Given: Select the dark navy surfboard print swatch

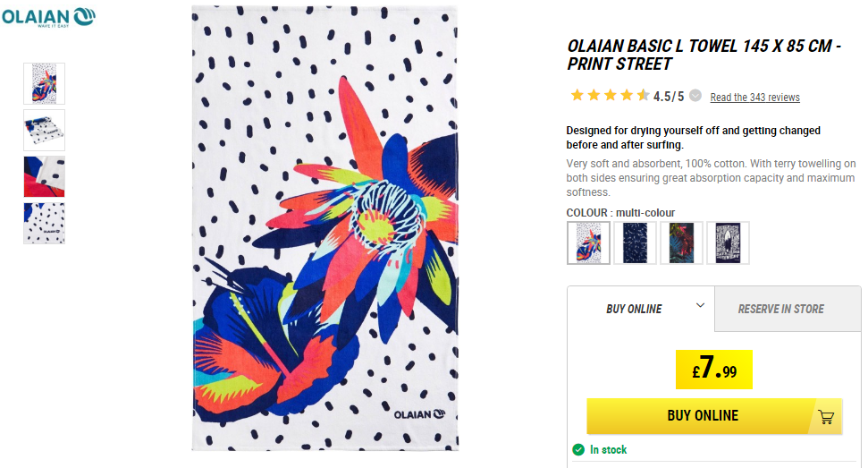Looking at the screenshot, I should [728, 243].
